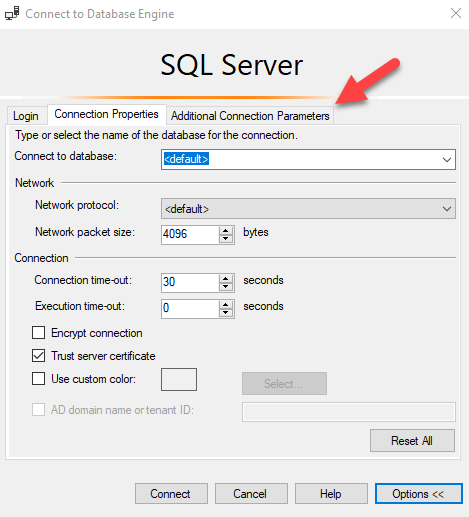Uncheck Trust server certificate
Viewport: 469px width, 517px height.
click(x=39, y=356)
